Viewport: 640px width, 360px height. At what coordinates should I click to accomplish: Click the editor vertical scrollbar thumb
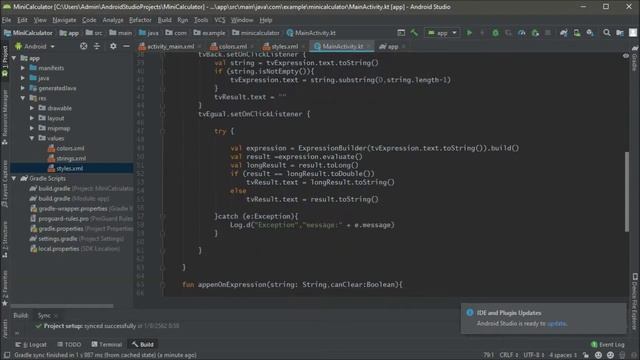pos(627,191)
